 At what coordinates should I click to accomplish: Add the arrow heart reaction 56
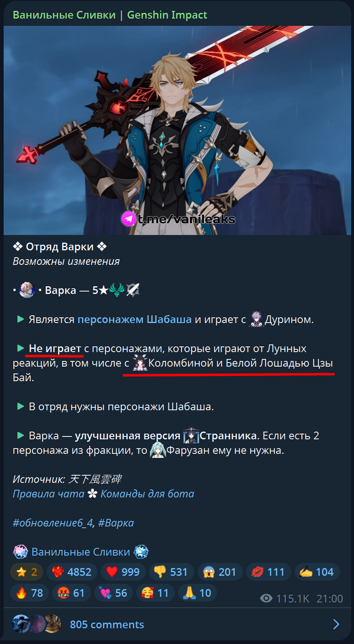coord(113,593)
